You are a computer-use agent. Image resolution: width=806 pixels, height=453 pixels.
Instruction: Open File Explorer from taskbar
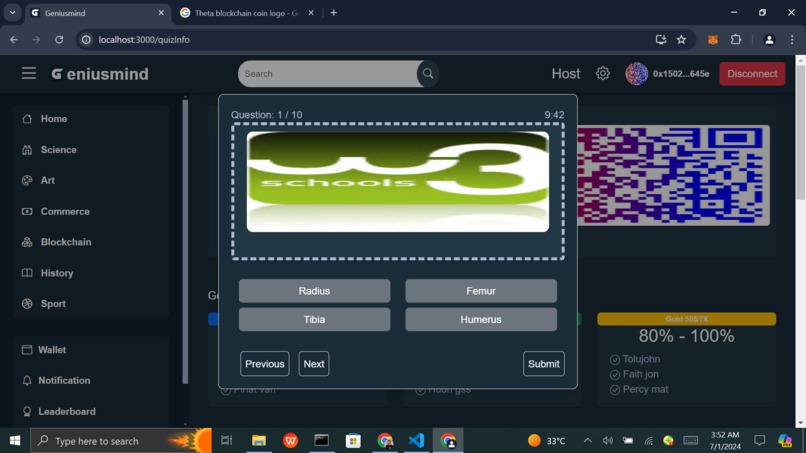coord(259,440)
